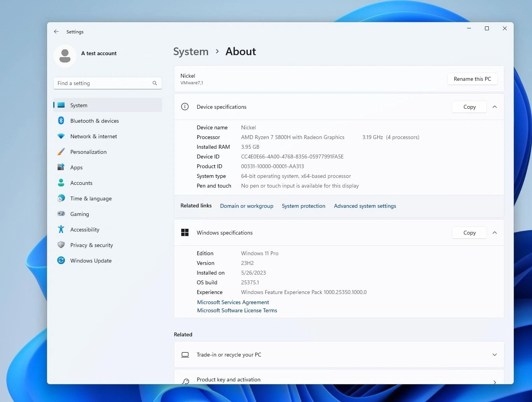Viewport: 532px width, 402px height.
Task: Expand Trade-in or recycle your PC
Action: coord(495,355)
